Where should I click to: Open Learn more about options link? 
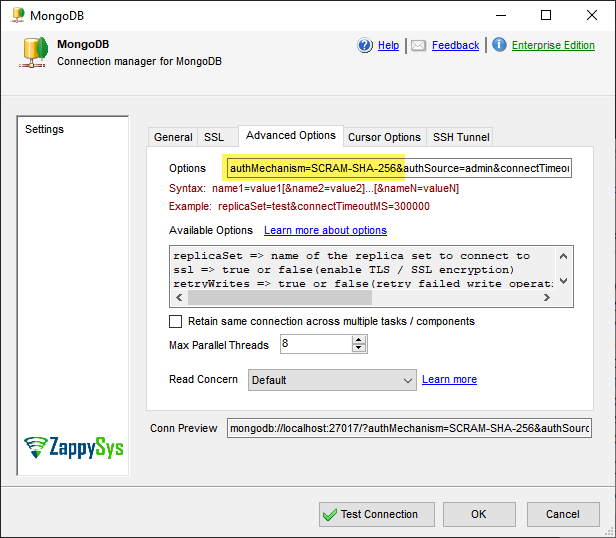pos(325,230)
